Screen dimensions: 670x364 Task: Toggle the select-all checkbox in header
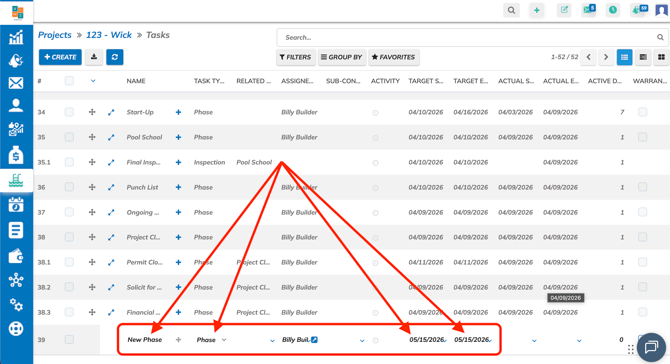tap(69, 81)
